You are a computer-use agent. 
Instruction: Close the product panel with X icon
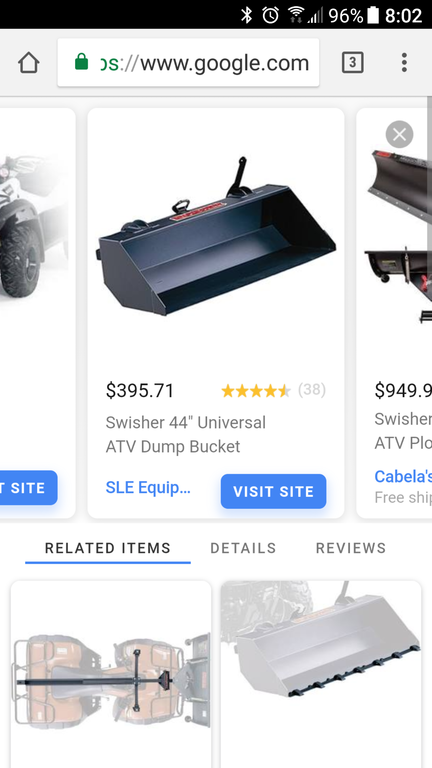[x=399, y=134]
